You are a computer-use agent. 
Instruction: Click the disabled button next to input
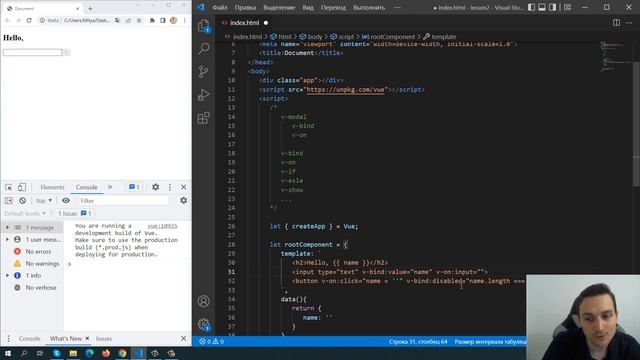(x=66, y=52)
